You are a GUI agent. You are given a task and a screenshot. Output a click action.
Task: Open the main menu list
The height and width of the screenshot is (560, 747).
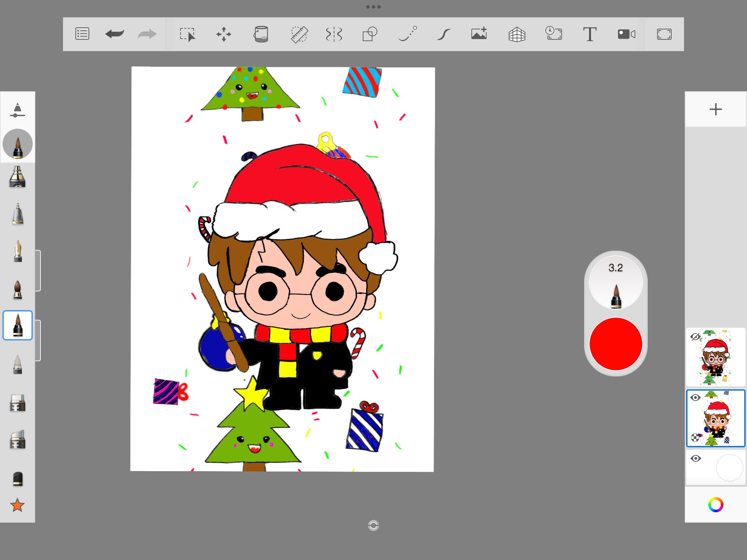(82, 34)
